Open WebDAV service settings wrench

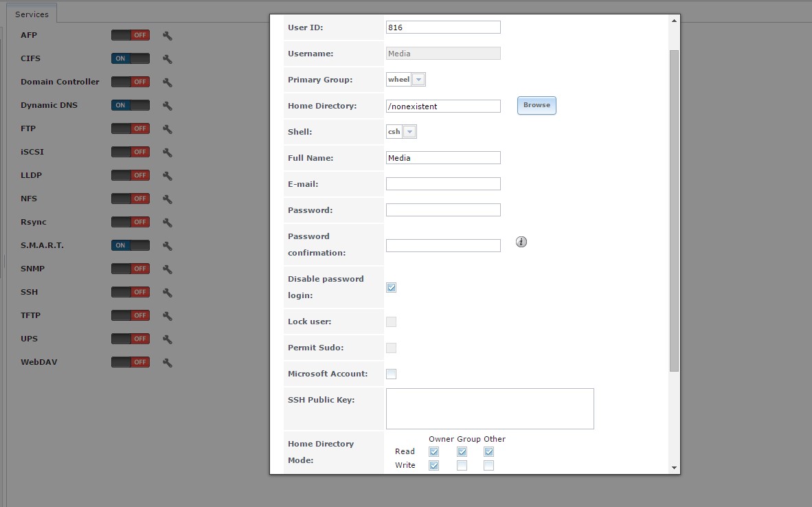(167, 363)
